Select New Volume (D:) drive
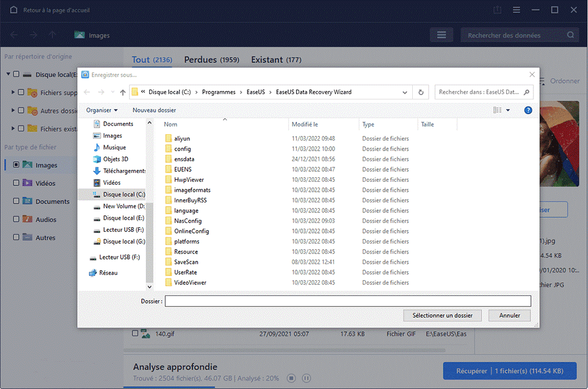This screenshot has width=588, height=389. point(123,206)
